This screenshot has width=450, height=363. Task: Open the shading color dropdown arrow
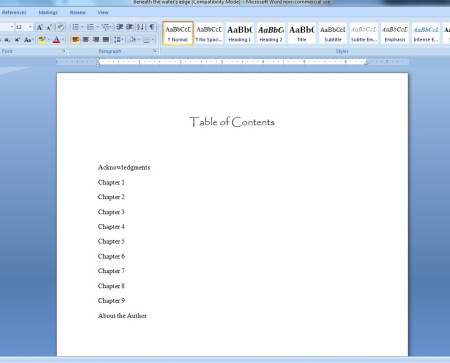(139, 40)
